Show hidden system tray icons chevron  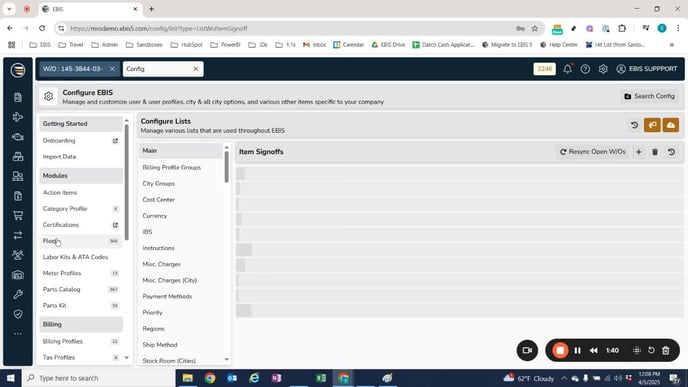click(x=564, y=378)
